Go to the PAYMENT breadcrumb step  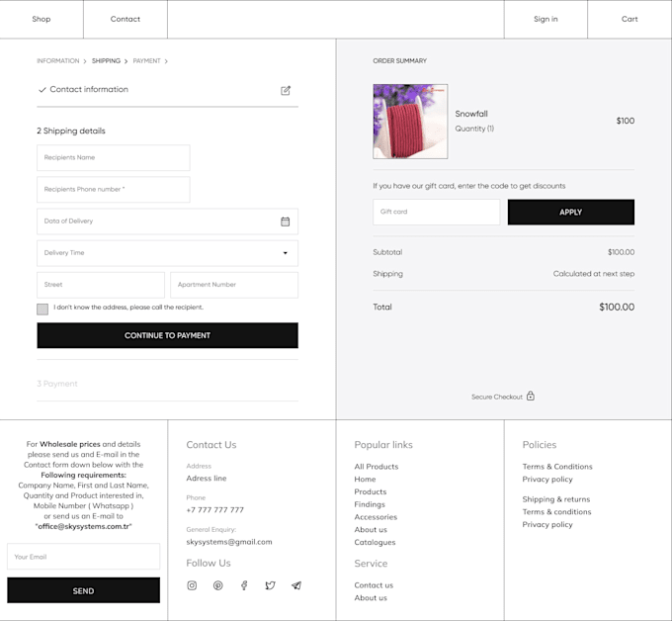146,61
